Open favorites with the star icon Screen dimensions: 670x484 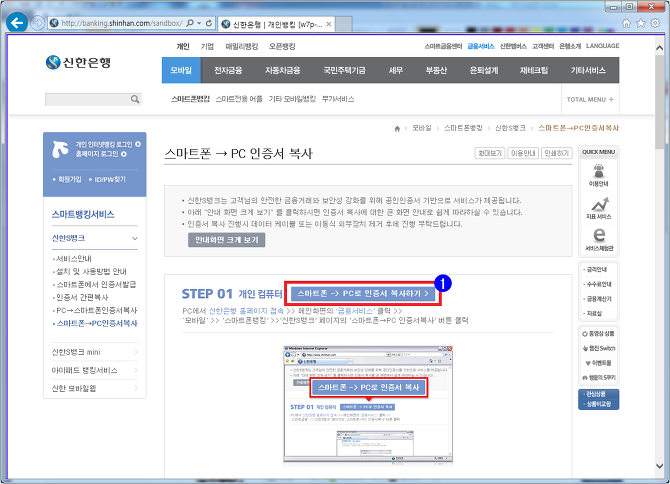(641, 23)
